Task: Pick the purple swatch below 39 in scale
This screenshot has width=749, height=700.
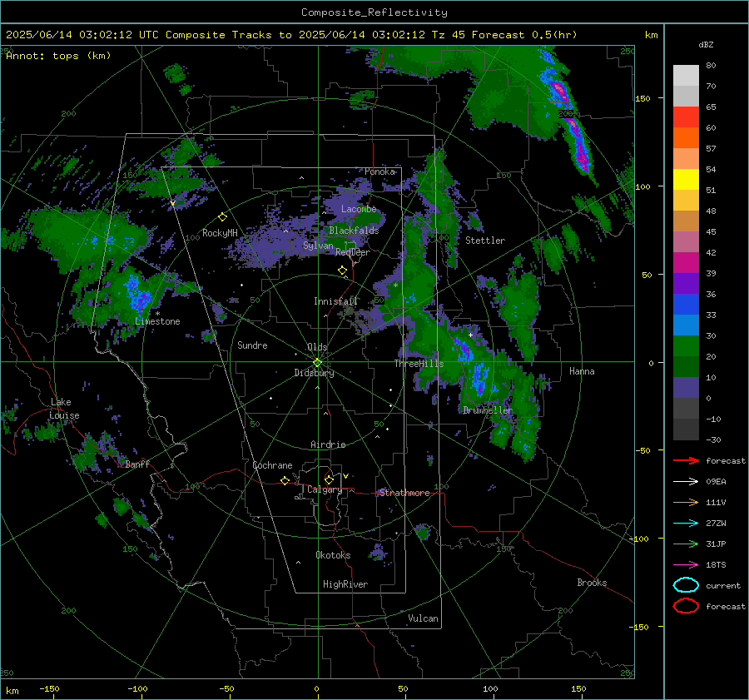Action: (686, 283)
